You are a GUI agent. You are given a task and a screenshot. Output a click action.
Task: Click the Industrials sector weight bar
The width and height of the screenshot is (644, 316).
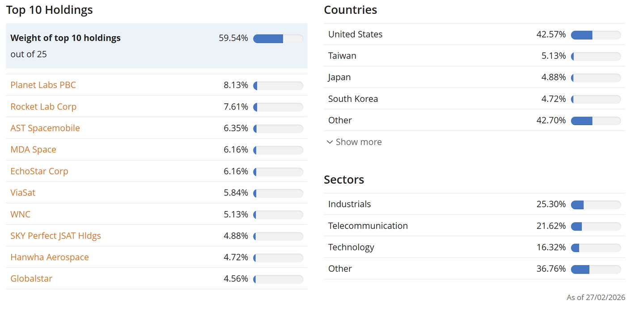[x=596, y=205]
